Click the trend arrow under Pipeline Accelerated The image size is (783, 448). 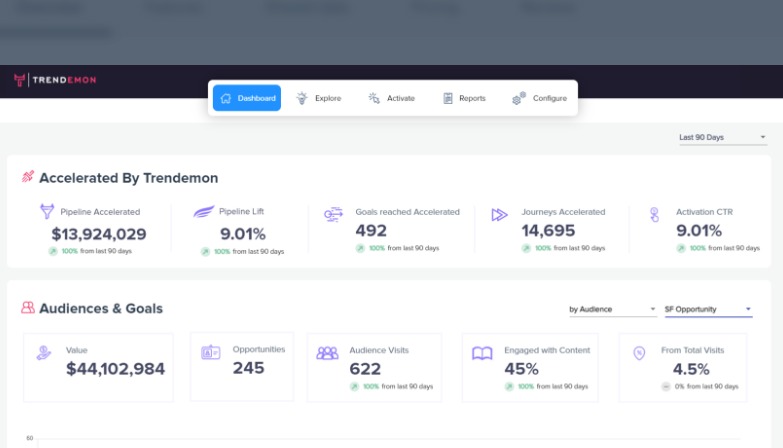coord(53,251)
